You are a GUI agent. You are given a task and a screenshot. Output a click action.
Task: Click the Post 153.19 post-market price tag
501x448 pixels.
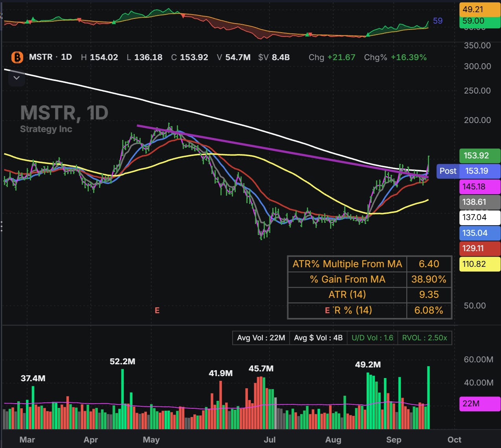point(468,171)
